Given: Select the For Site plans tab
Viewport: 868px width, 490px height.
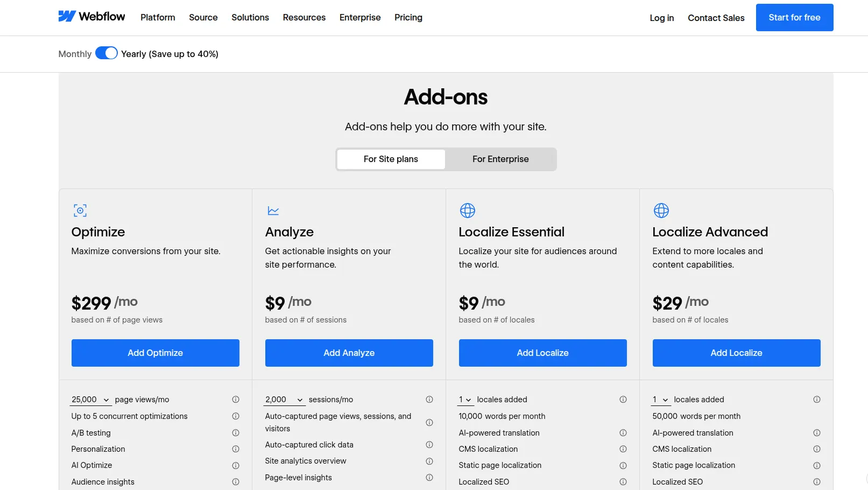Looking at the screenshot, I should [391, 159].
